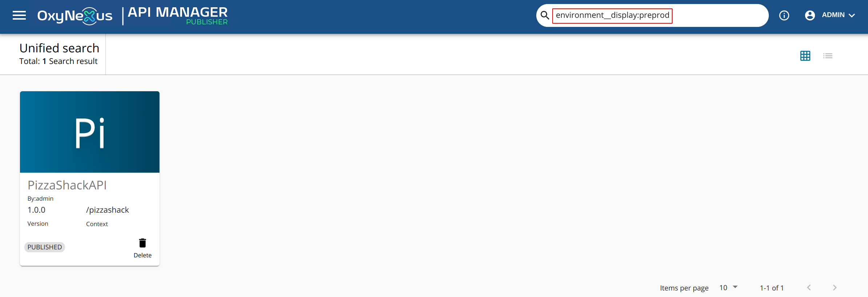Image resolution: width=868 pixels, height=297 pixels.
Task: Click the search magnifier icon
Action: (x=545, y=15)
